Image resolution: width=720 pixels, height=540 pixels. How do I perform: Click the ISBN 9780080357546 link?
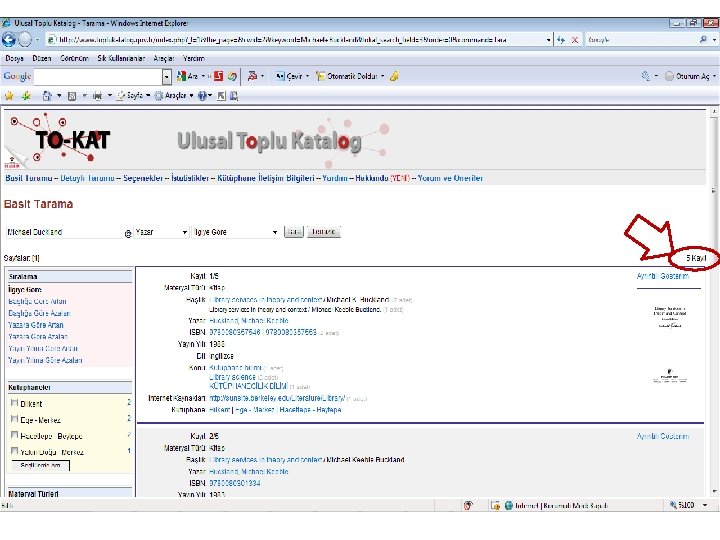(x=235, y=332)
